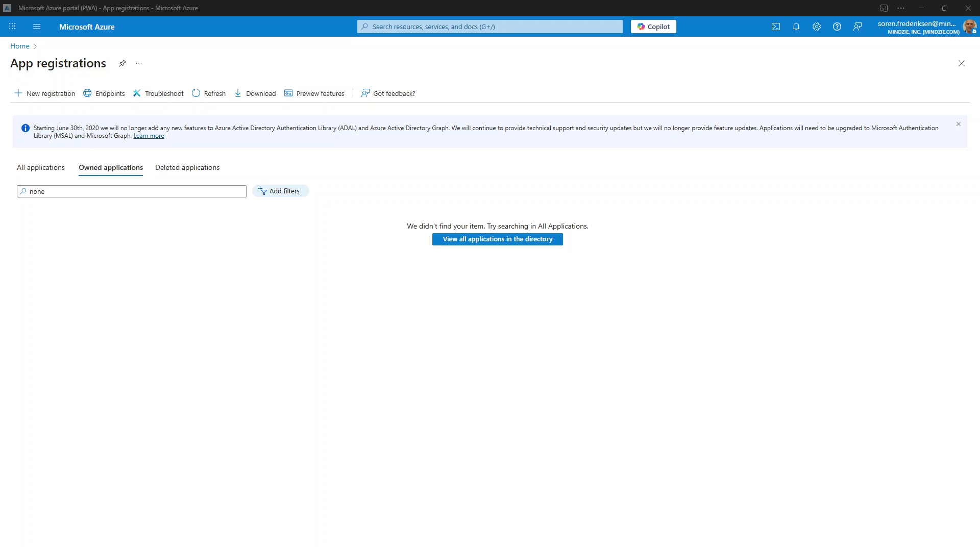980x551 pixels.
Task: Open Add filters dropdown
Action: [280, 191]
